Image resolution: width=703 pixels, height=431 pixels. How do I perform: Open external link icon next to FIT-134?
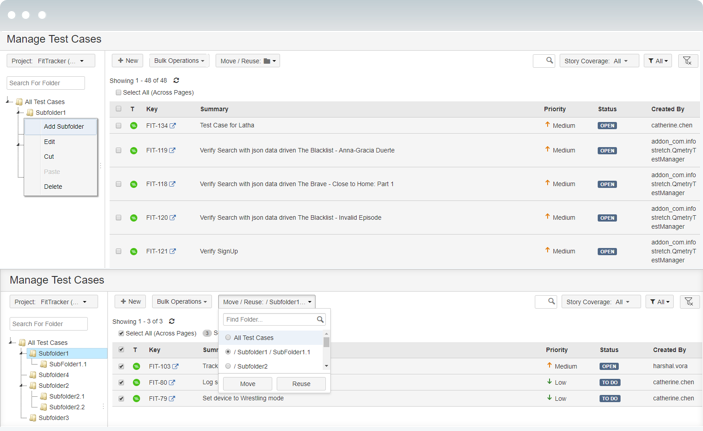click(x=173, y=126)
